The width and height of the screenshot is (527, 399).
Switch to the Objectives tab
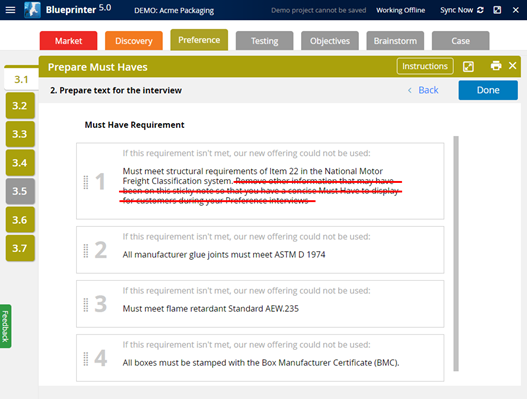pyautogui.click(x=330, y=41)
